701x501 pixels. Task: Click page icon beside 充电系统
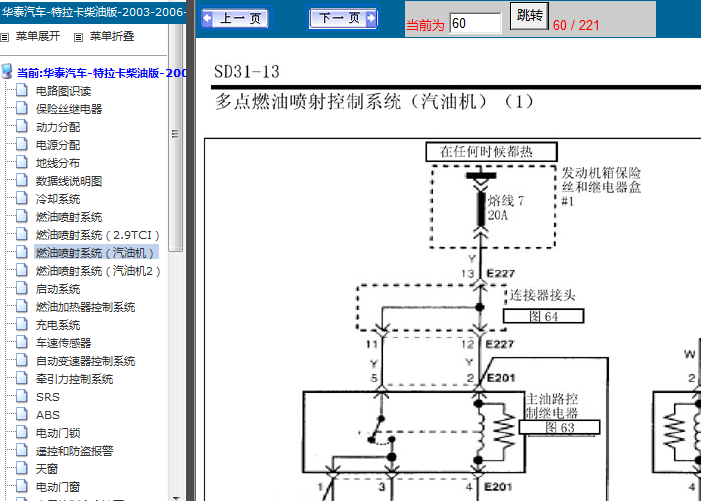[22, 324]
